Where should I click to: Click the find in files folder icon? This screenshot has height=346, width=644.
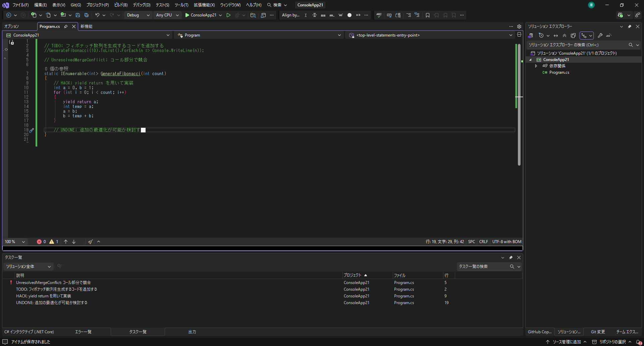tap(253, 15)
